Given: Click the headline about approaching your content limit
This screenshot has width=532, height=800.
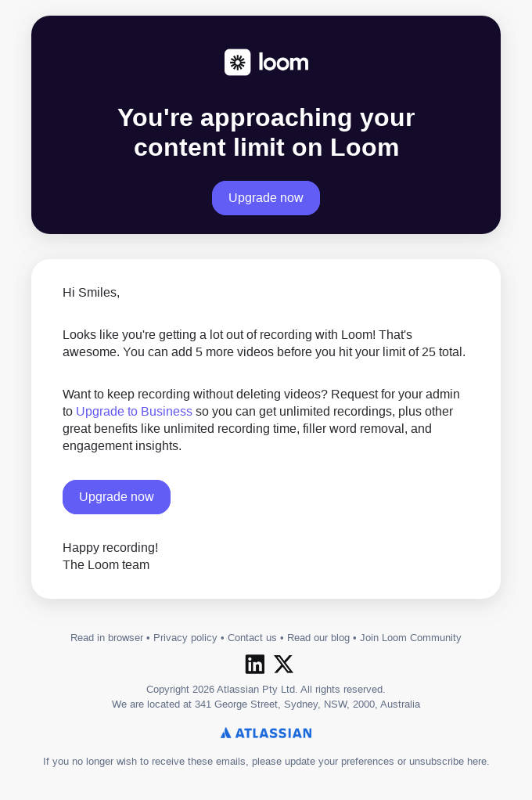Looking at the screenshot, I should pos(266,132).
